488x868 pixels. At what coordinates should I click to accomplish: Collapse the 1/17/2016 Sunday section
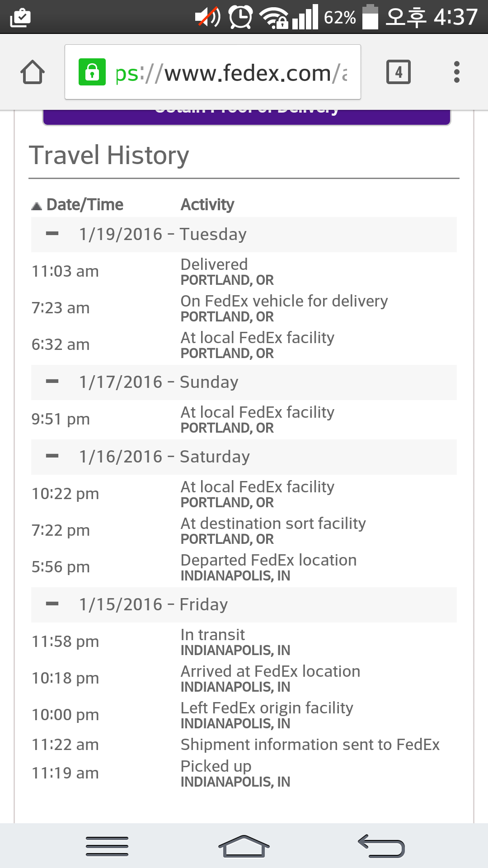click(52, 382)
